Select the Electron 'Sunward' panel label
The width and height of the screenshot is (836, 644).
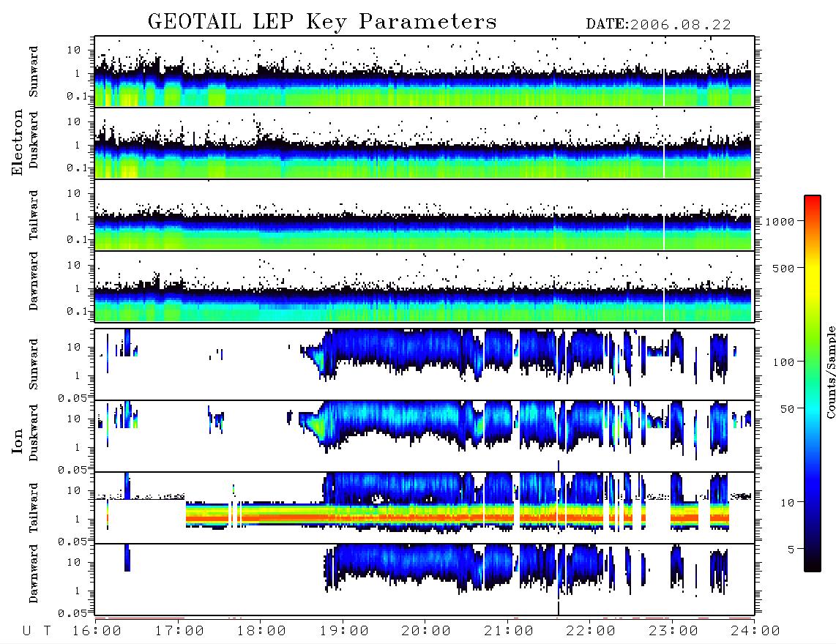click(x=34, y=72)
